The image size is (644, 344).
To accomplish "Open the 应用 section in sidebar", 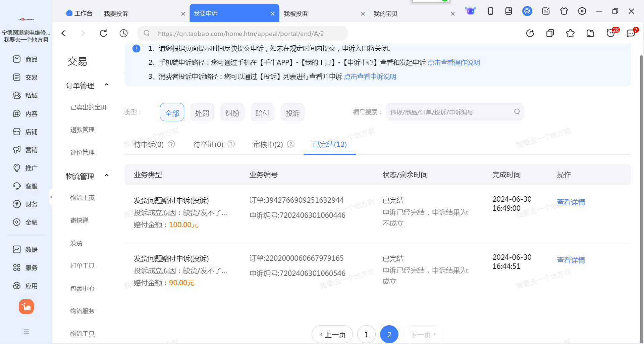I will click(25, 286).
